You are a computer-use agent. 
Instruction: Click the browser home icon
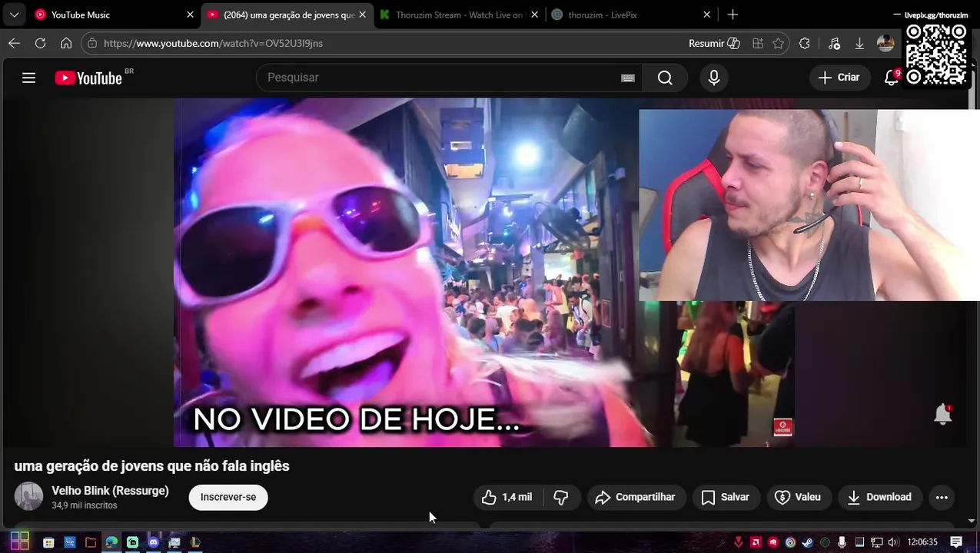tap(66, 43)
